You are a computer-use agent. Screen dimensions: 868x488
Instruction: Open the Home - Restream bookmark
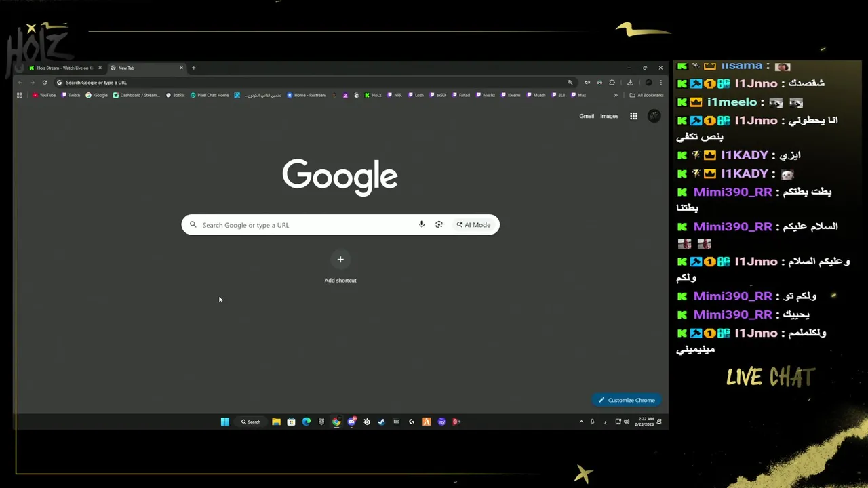click(307, 95)
